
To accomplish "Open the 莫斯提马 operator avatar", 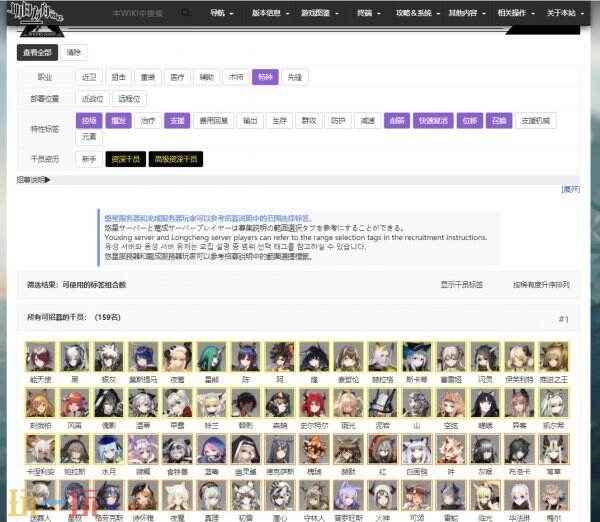I will pos(143,357).
